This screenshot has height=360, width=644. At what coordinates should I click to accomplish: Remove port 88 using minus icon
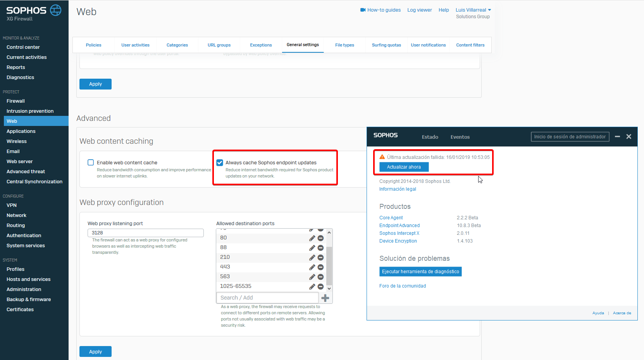pos(320,248)
